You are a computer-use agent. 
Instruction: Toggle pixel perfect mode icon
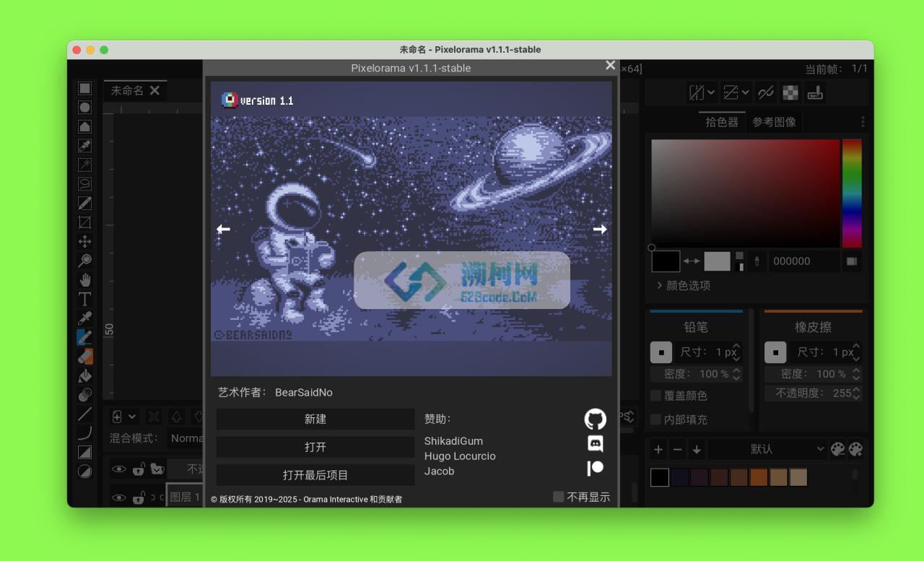point(767,92)
